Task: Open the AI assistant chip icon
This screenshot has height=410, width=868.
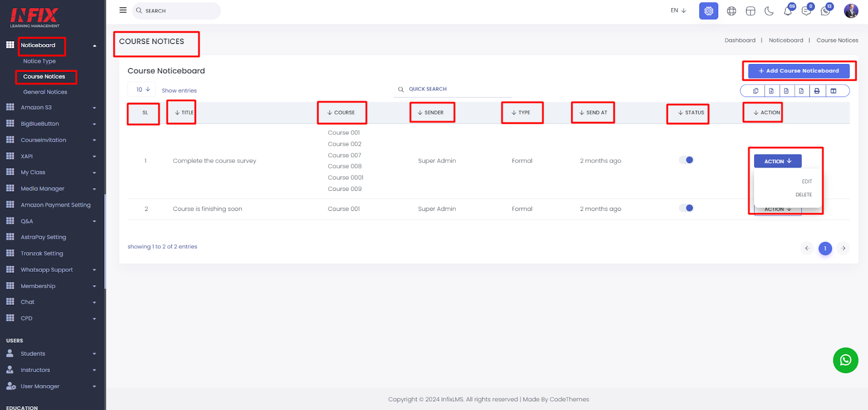Action: click(709, 11)
